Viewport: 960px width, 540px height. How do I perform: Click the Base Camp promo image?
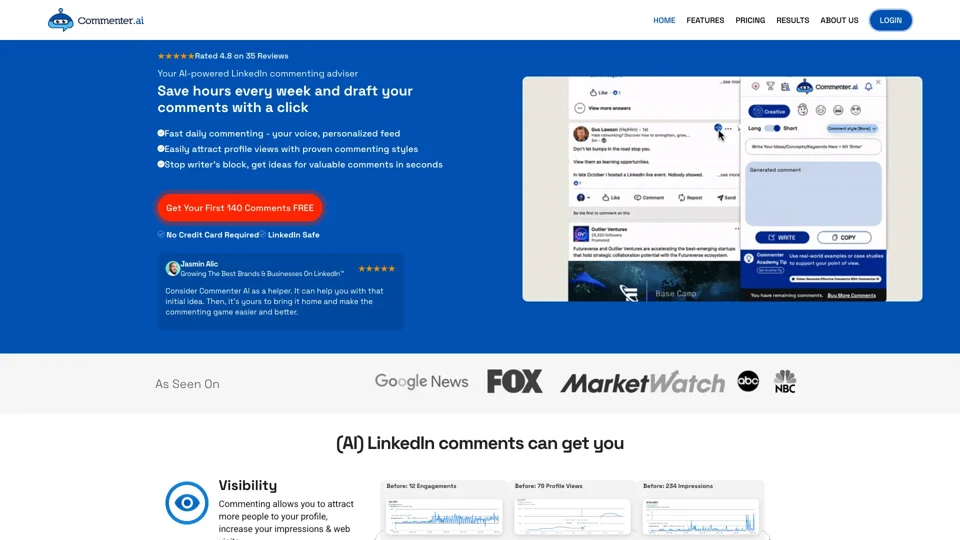[x=654, y=282]
